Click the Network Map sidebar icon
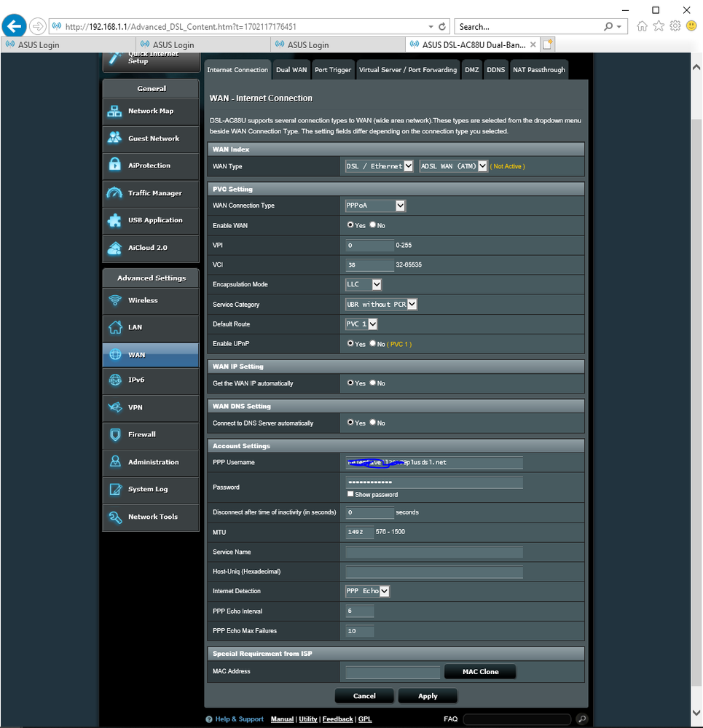Screen dimensions: 703x728 point(114,111)
